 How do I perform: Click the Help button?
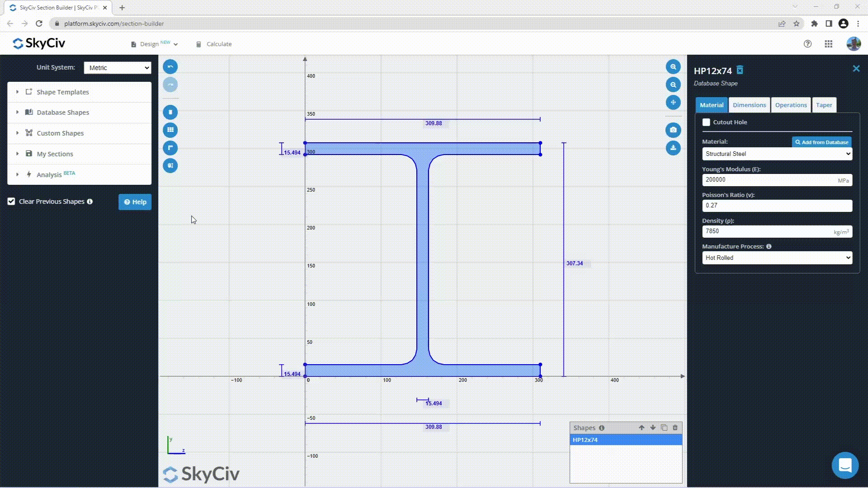tap(135, 202)
